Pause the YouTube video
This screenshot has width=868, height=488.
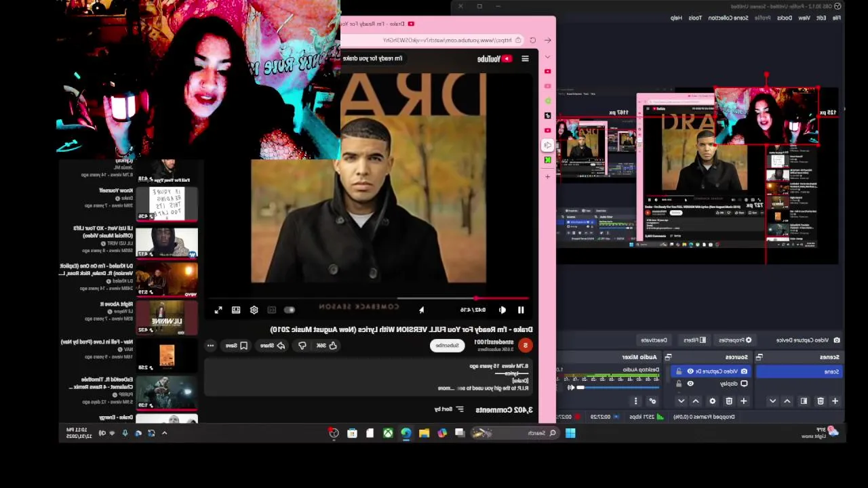[521, 310]
